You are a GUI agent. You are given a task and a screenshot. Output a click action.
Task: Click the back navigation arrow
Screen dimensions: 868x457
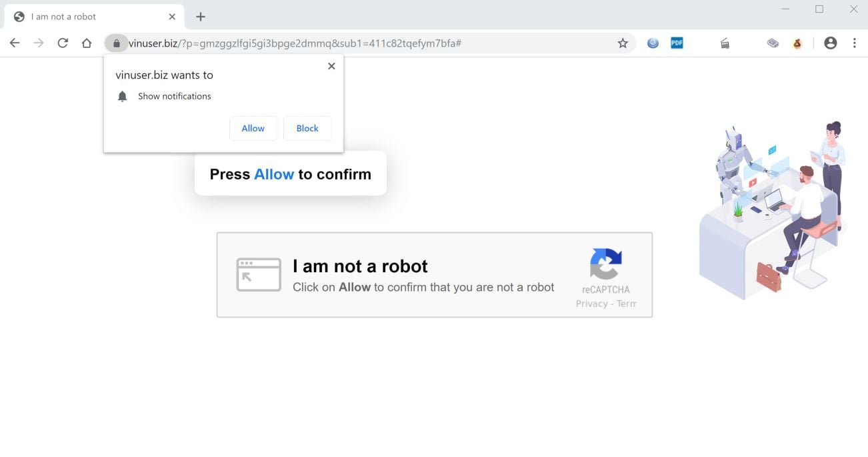(15, 43)
